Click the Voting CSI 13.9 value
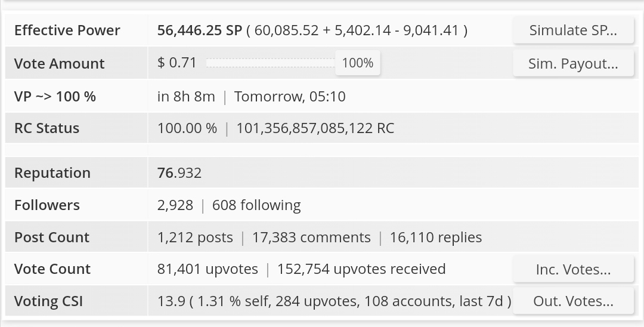The image size is (644, 327). 171,301
